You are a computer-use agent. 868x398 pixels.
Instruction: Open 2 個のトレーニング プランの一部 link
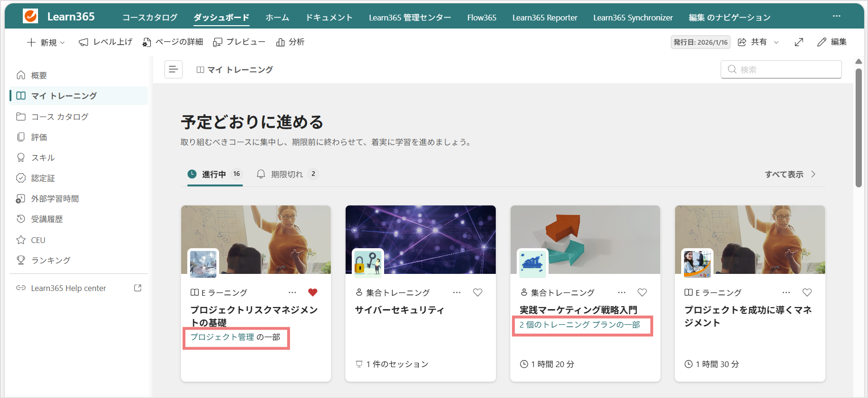pyautogui.click(x=579, y=325)
